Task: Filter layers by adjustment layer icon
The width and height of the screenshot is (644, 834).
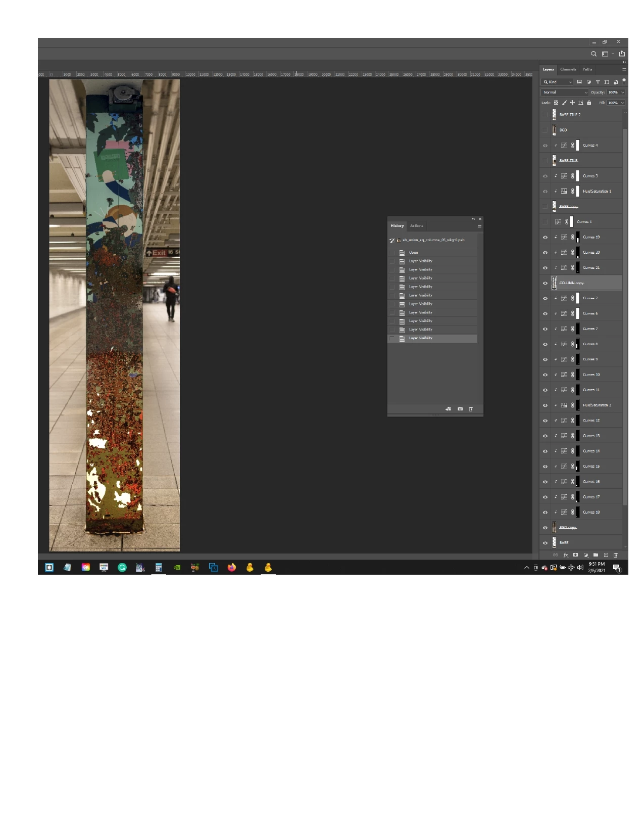Action: coord(589,82)
